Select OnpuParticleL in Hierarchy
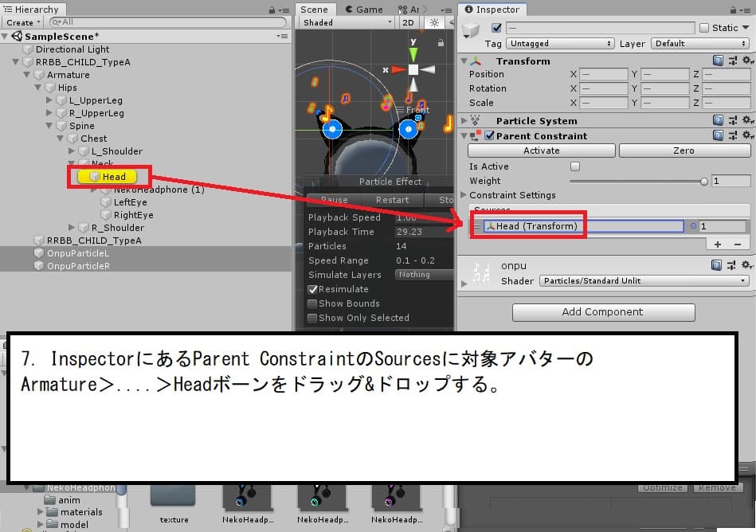756x532 pixels. (77, 253)
